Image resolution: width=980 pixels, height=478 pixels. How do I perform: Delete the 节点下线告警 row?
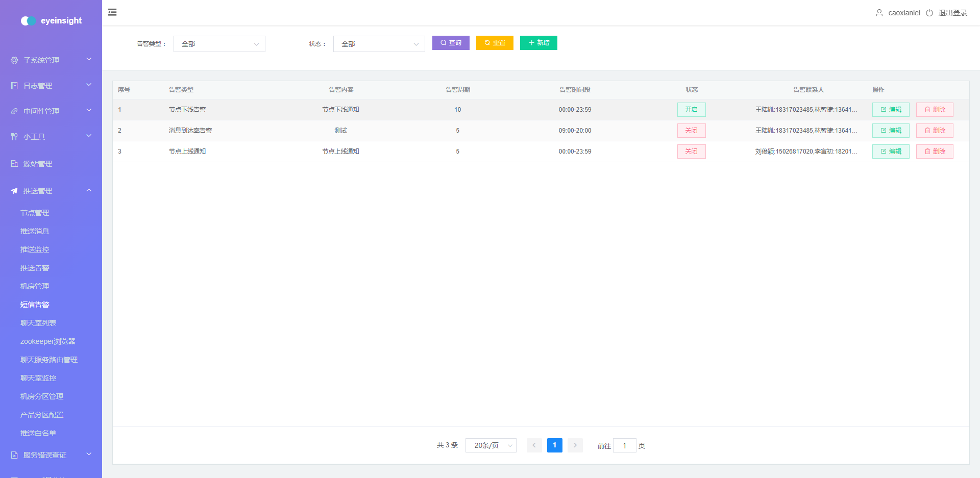click(935, 110)
